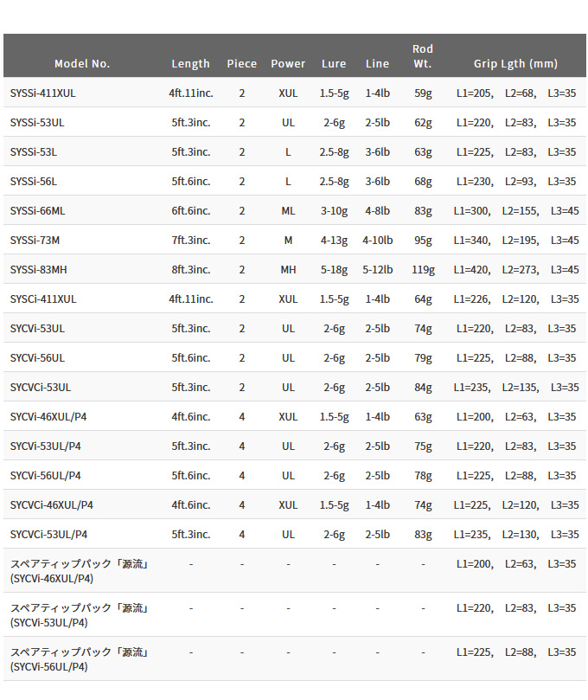Click the Power column header
Viewport: 588px width, 700px height.
[288, 64]
